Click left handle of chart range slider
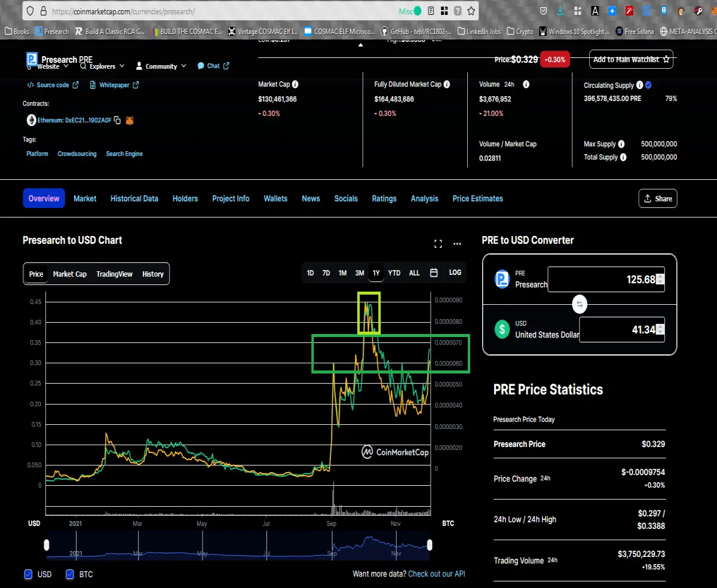Viewport: 717px width, 588px height. click(47, 545)
